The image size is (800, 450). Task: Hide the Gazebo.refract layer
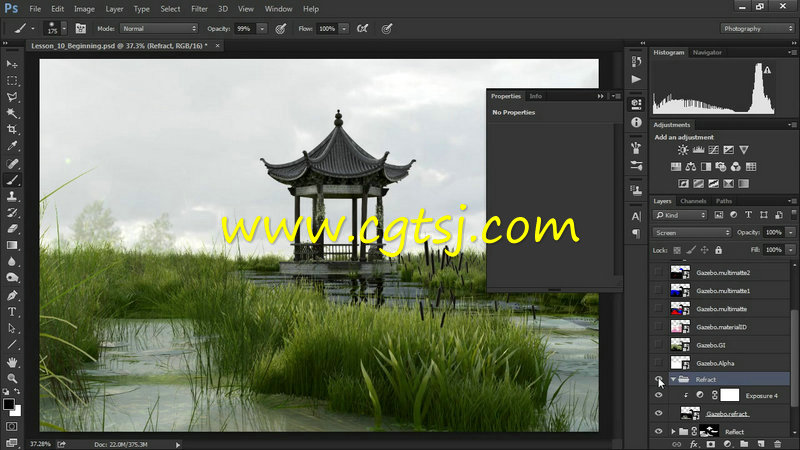coord(659,413)
